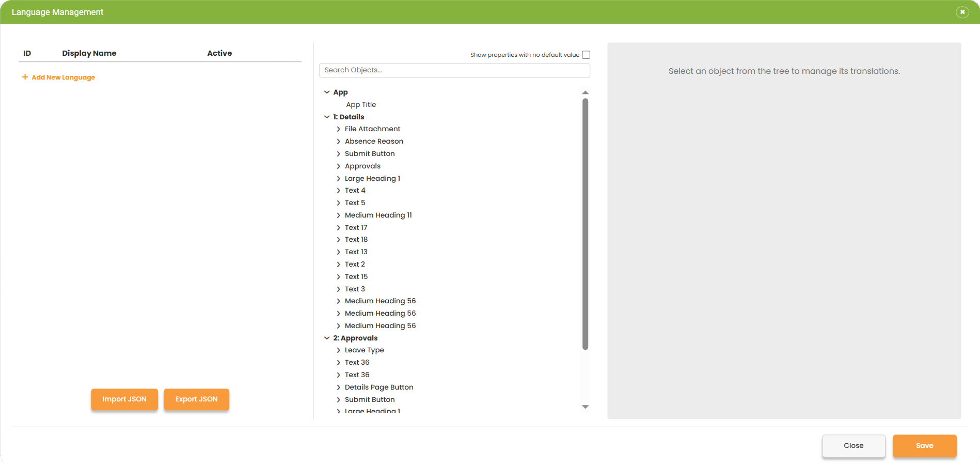
Task: Collapse the App tree node
Action: point(327,92)
